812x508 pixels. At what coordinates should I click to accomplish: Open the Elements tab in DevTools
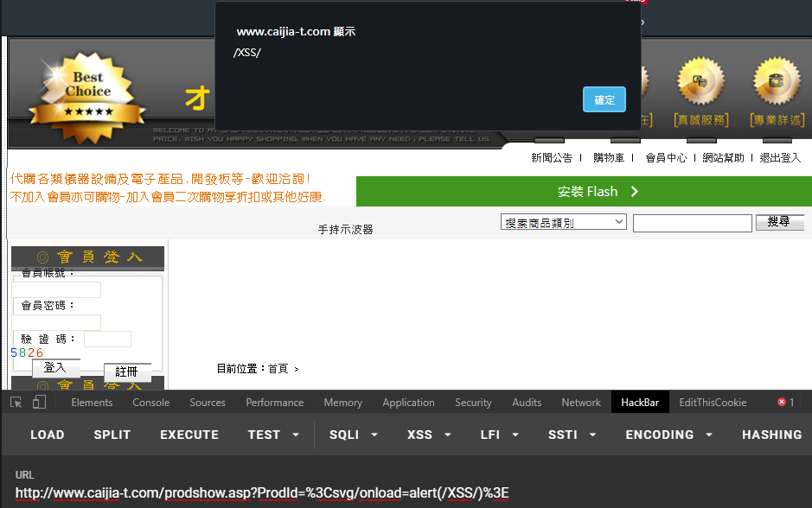click(92, 403)
